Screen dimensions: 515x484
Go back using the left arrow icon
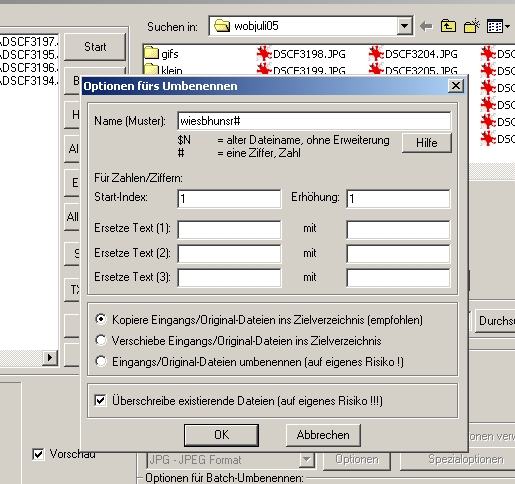[x=426, y=26]
